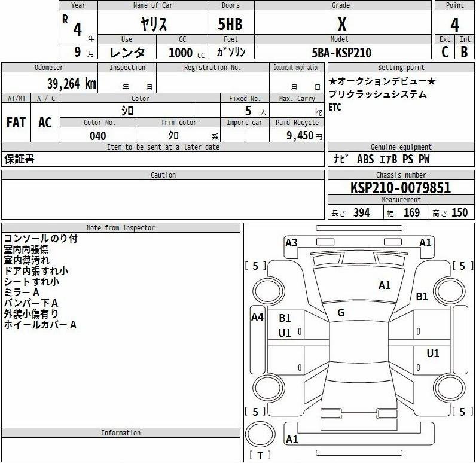The height and width of the screenshot is (463, 476).
Task: Select the G mark on the car roof
Action: tap(341, 313)
